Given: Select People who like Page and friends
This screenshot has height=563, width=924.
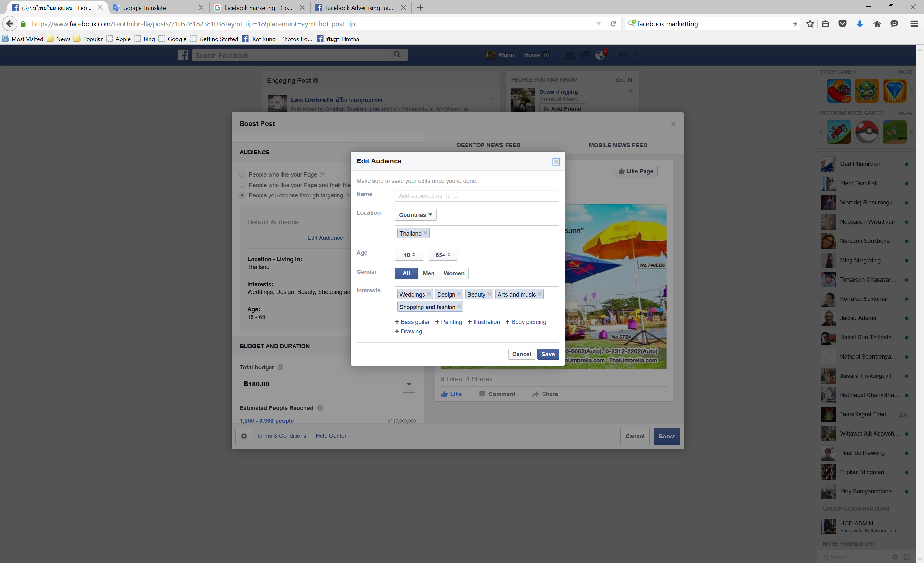Looking at the screenshot, I should (x=242, y=185).
